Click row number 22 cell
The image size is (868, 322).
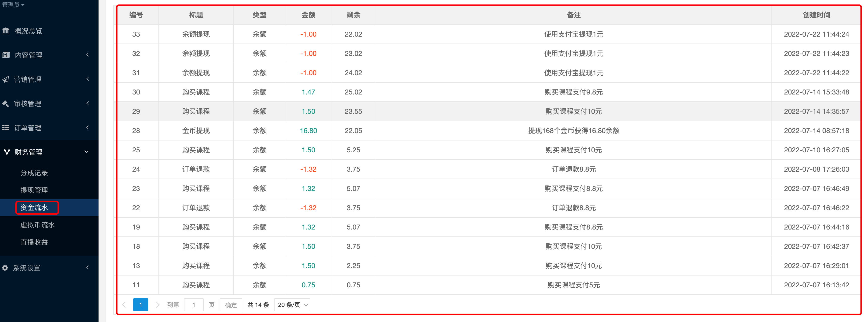coord(136,208)
